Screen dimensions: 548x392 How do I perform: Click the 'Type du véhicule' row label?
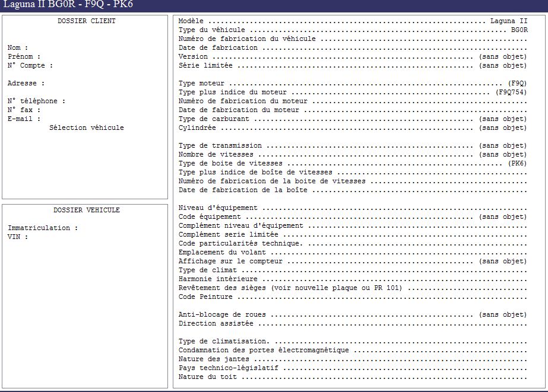[212, 30]
